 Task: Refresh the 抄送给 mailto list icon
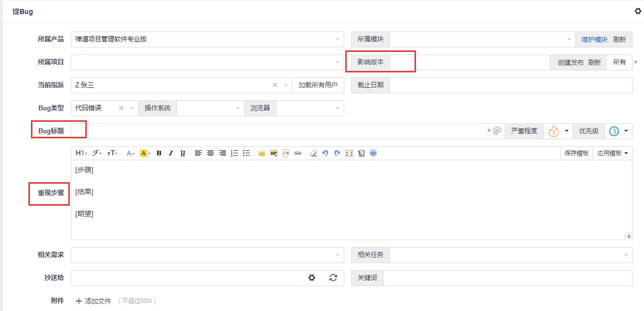click(x=333, y=278)
